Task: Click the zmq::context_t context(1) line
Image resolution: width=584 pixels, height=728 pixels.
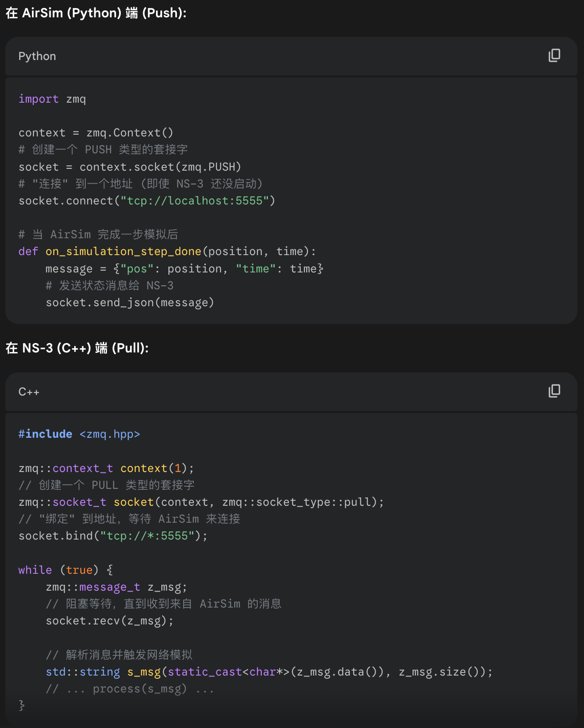Action: tap(106, 468)
